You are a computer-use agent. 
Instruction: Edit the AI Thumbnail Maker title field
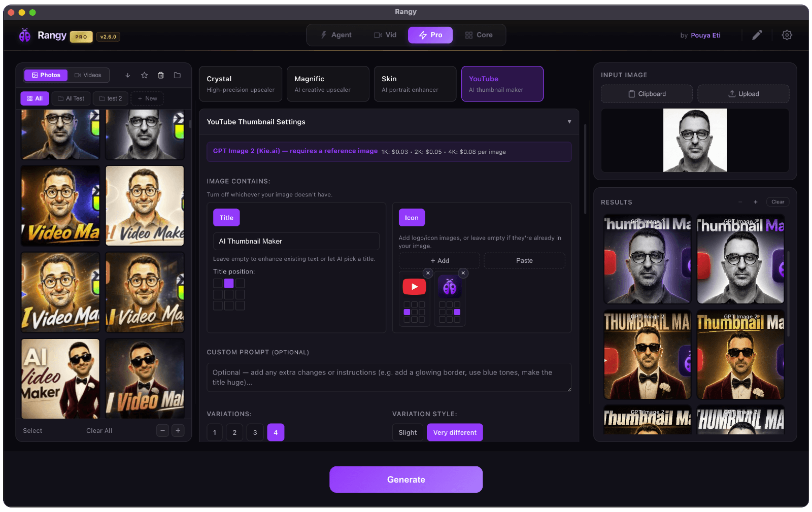tap(296, 241)
